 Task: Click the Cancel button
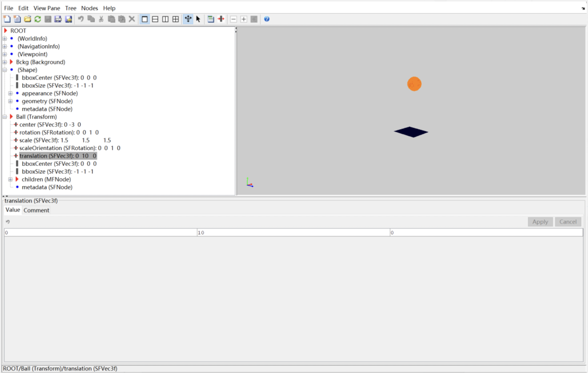coord(568,221)
